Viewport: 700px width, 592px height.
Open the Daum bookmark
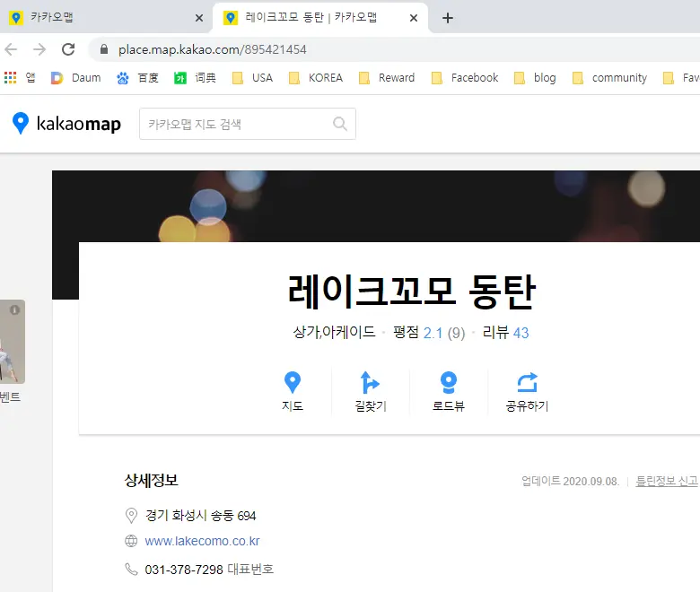click(x=76, y=78)
